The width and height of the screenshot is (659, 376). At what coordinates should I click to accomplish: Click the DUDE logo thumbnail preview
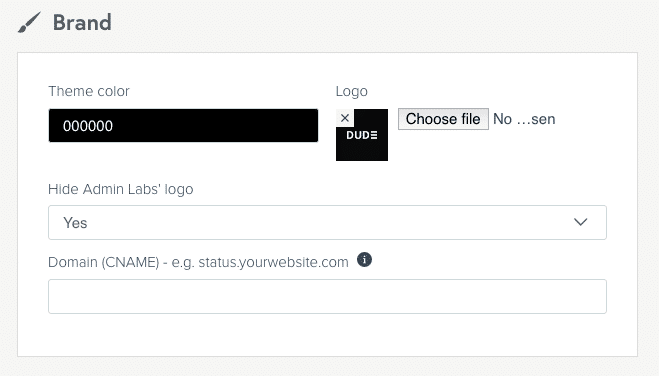362,135
